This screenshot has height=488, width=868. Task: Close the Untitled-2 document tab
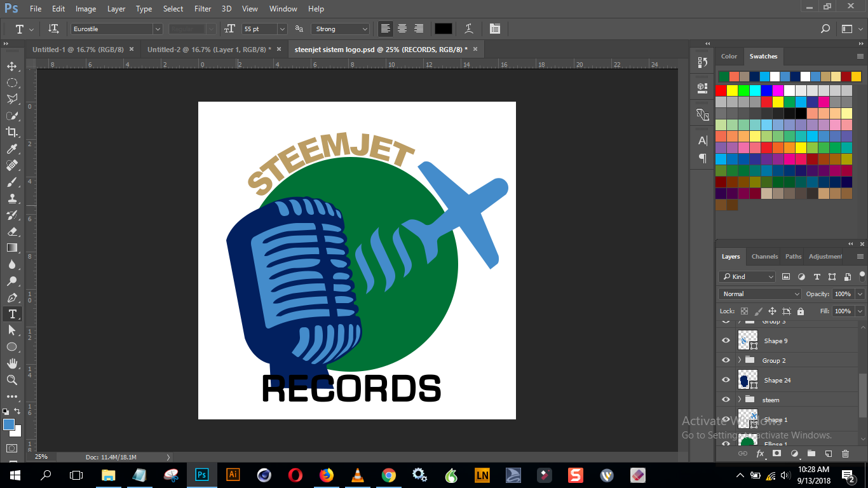[278, 49]
